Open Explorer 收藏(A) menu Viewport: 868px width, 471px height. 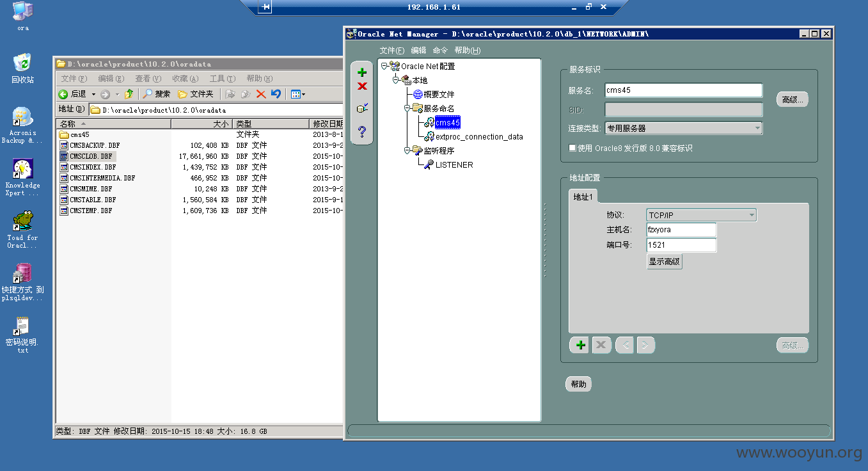(185, 79)
